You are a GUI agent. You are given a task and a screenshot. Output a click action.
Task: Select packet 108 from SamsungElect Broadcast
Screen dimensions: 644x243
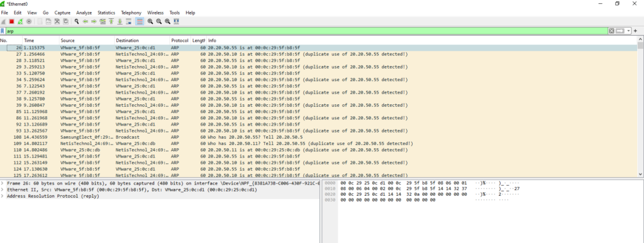point(318,138)
